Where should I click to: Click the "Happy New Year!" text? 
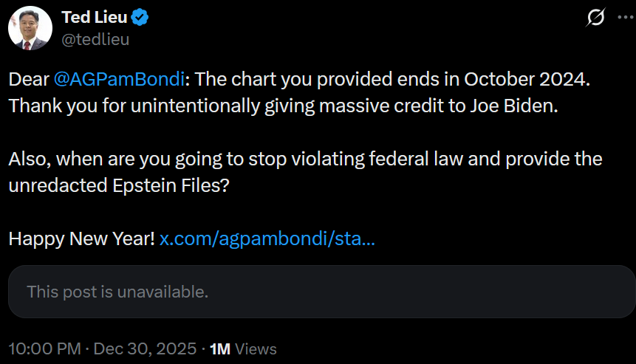tap(81, 239)
